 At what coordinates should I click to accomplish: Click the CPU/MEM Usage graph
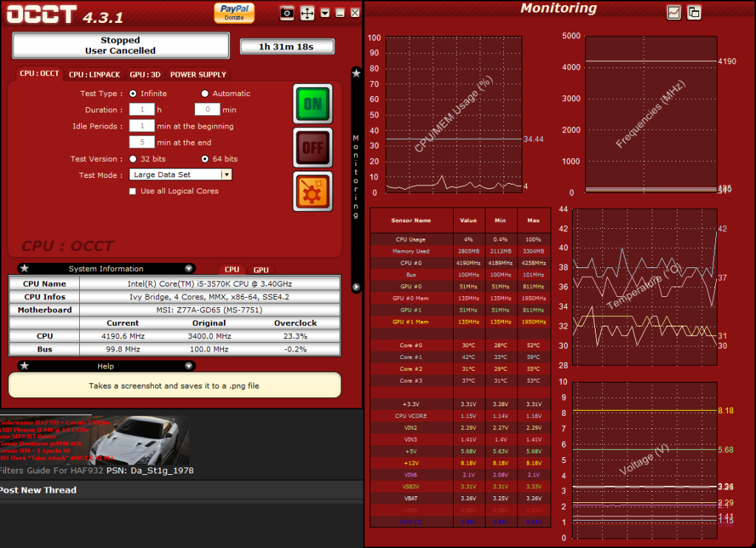click(454, 114)
